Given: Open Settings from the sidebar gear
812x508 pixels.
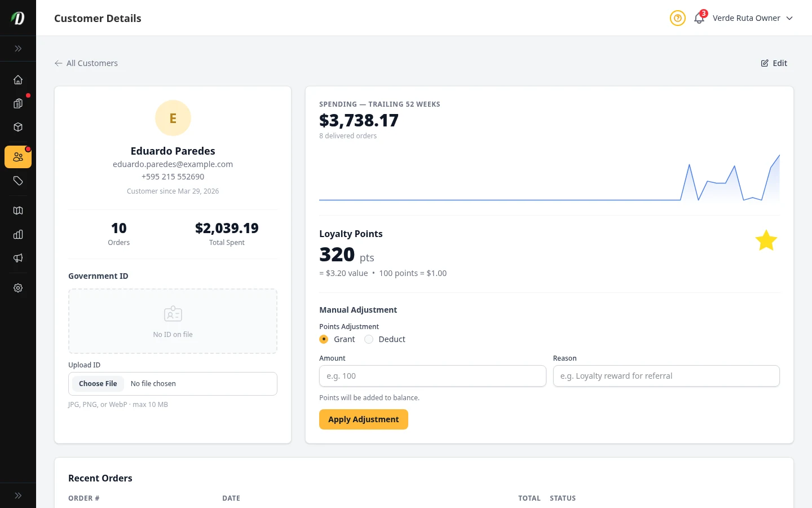Looking at the screenshot, I should [18, 288].
